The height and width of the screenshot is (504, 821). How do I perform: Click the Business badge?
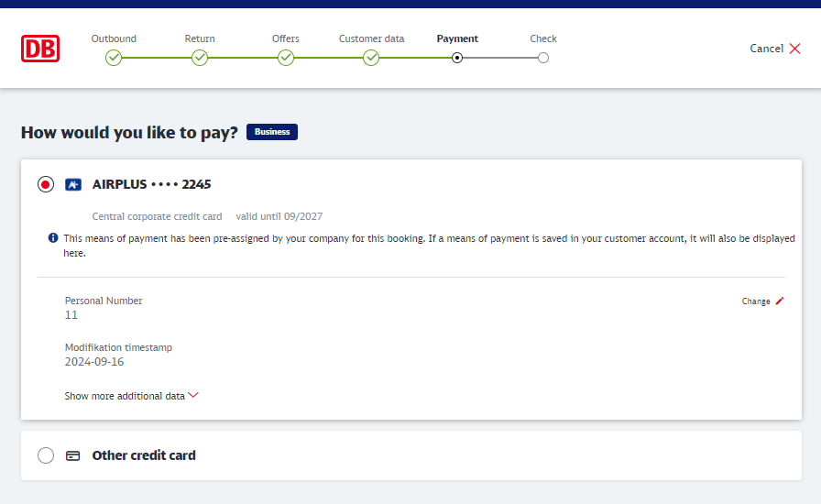[x=272, y=132]
